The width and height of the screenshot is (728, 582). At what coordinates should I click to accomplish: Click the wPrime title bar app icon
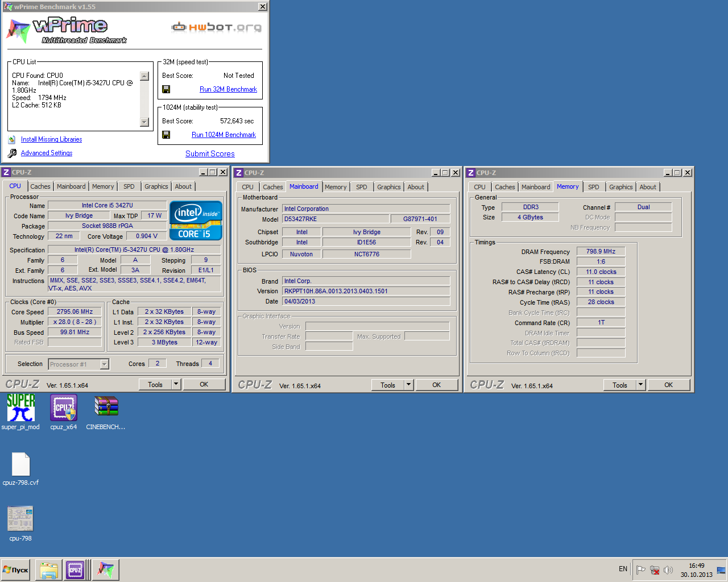click(8, 7)
